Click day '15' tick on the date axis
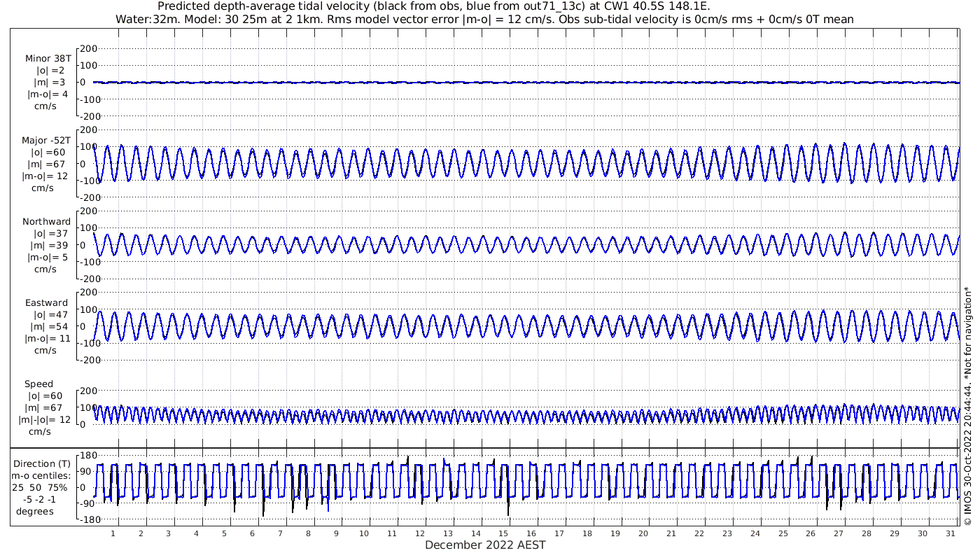 [503, 533]
